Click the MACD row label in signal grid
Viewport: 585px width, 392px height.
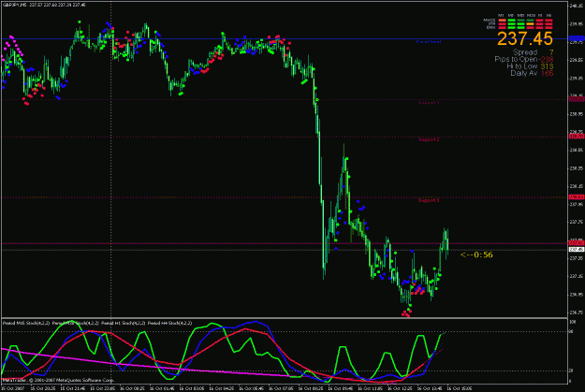pyautogui.click(x=490, y=21)
